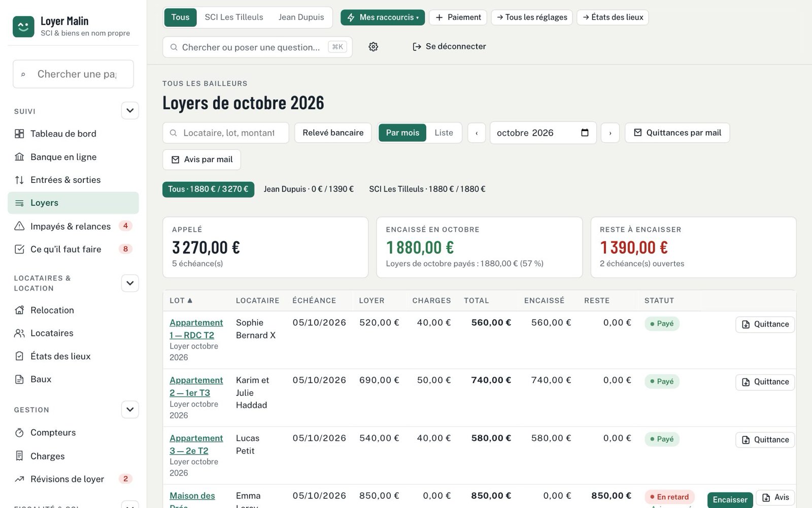This screenshot has width=812, height=508.
Task: Open settings via the gear icon
Action: point(374,47)
